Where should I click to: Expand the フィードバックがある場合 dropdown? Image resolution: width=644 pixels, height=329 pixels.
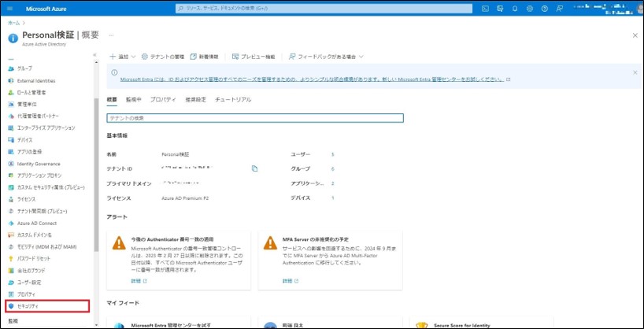(326, 57)
